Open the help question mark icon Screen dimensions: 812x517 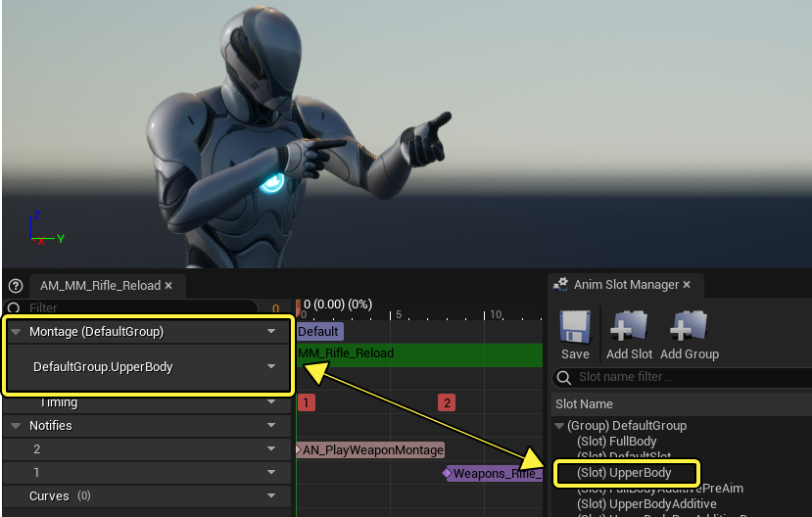(x=16, y=286)
